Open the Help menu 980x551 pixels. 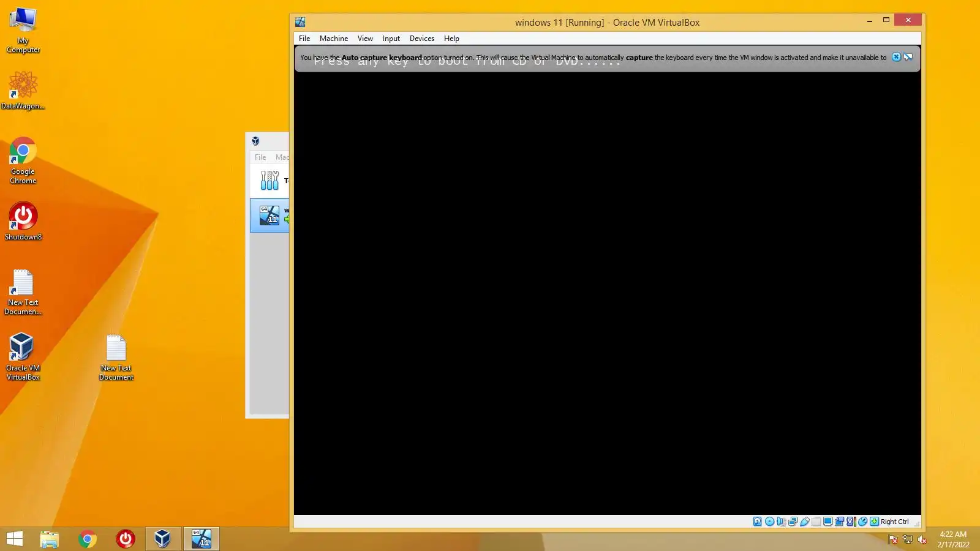tap(451, 39)
